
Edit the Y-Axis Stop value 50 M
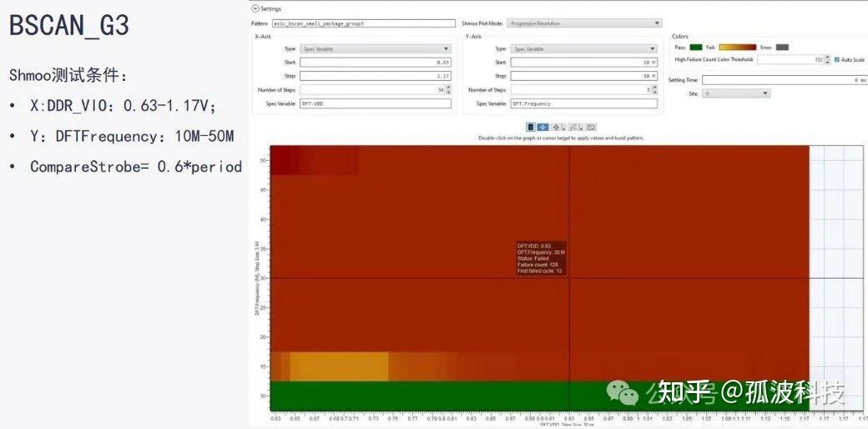pyautogui.click(x=584, y=76)
